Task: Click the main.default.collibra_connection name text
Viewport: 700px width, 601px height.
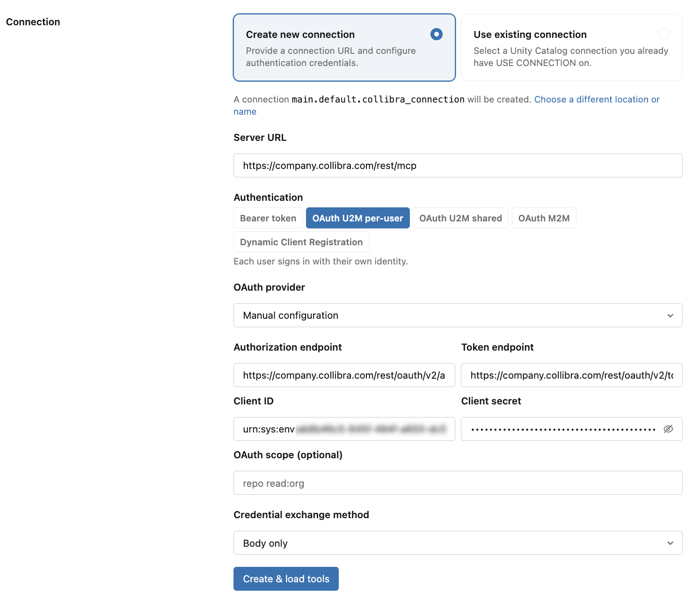Action: click(x=378, y=100)
